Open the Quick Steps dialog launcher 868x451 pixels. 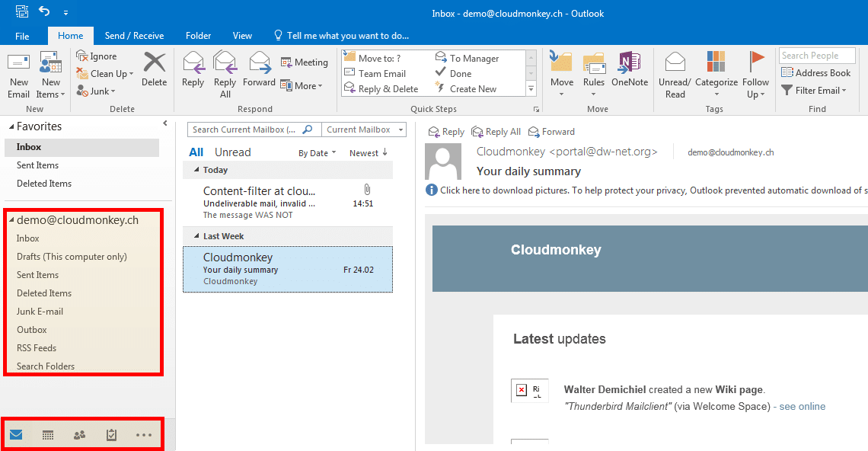[x=536, y=109]
